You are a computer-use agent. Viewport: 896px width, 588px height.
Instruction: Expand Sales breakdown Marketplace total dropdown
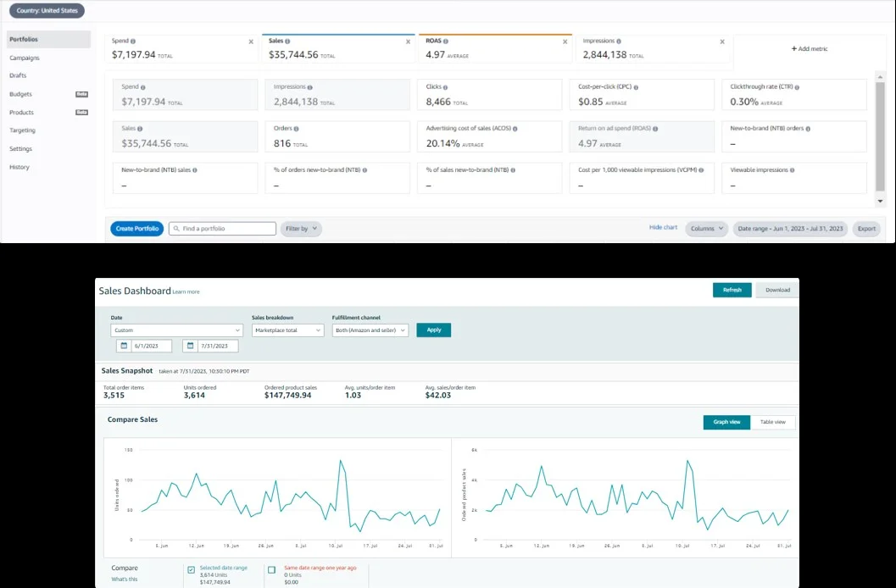pyautogui.click(x=288, y=330)
